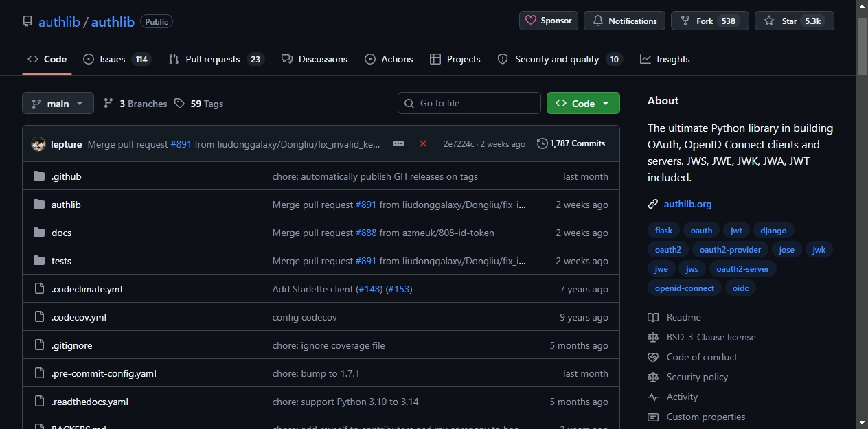View the 59 Tags link
This screenshot has height=429, width=868.
[x=198, y=104]
